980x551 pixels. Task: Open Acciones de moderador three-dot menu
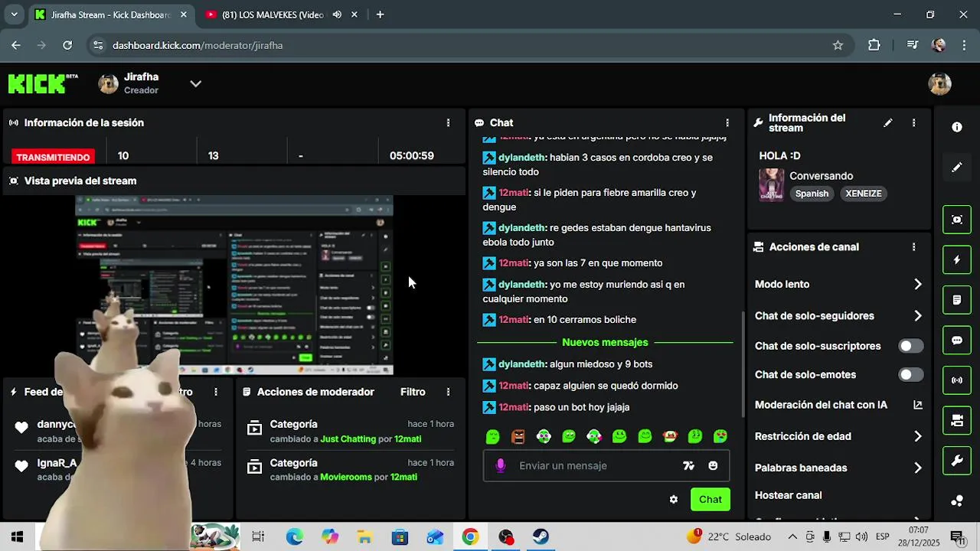point(448,392)
